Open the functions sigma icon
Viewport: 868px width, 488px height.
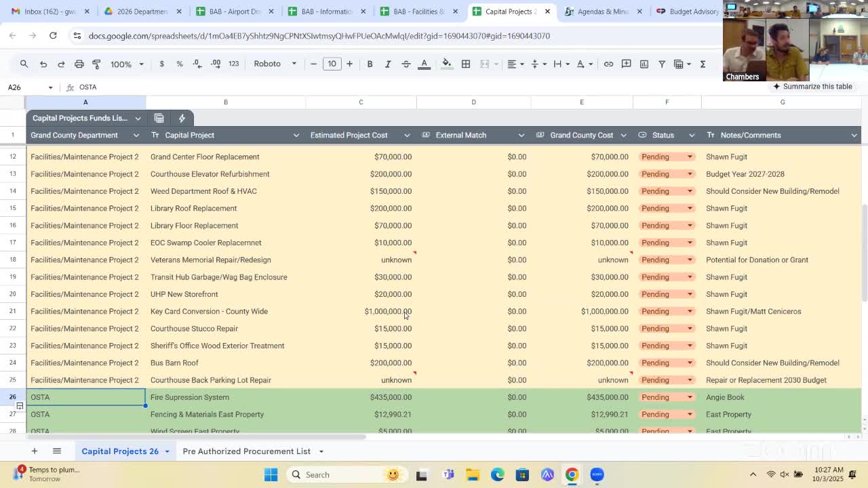pos(703,64)
